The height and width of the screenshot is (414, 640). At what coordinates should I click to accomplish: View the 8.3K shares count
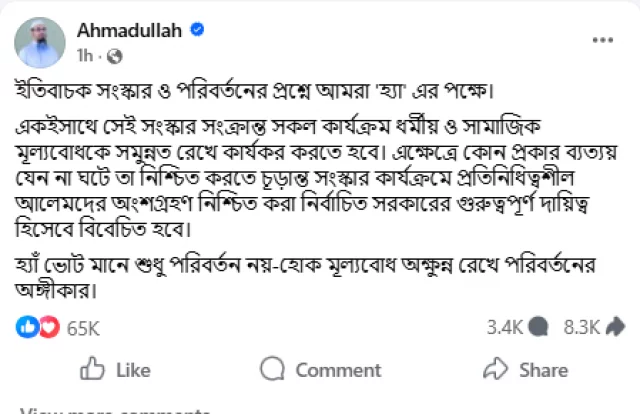(x=581, y=326)
